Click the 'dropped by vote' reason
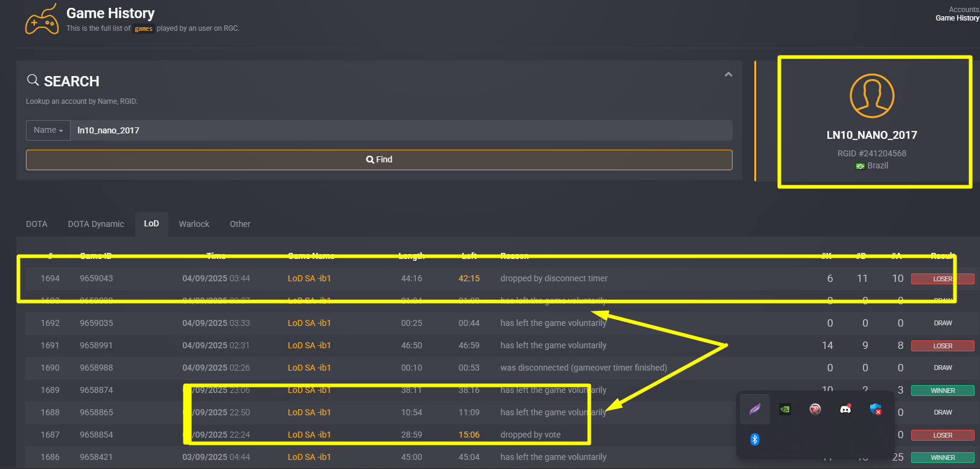 pos(530,435)
